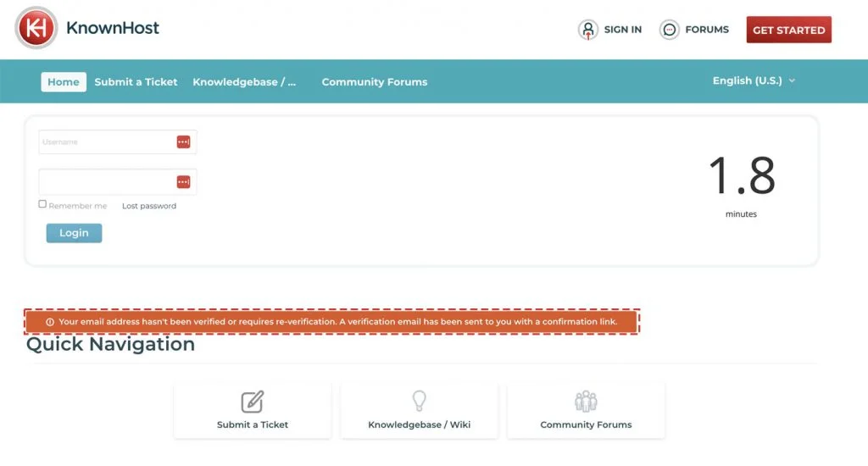Open Submit a Ticket in navigation bar
Viewport: 868px width, 466px height.
pyautogui.click(x=136, y=82)
